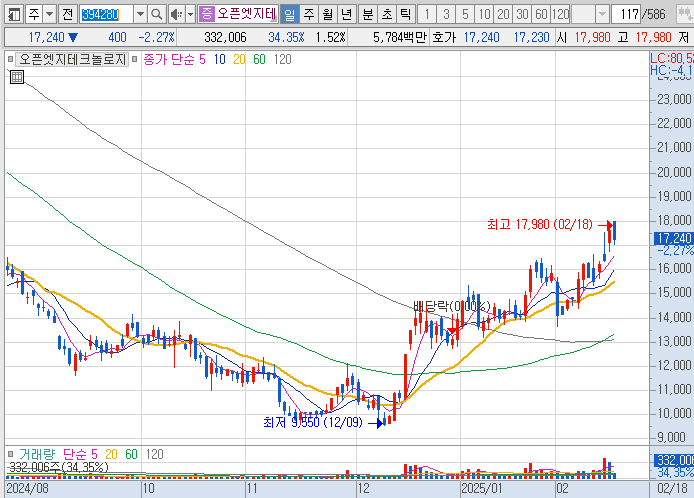Click the volume value 332,006
This screenshot has width=694, height=498.
coord(225,37)
